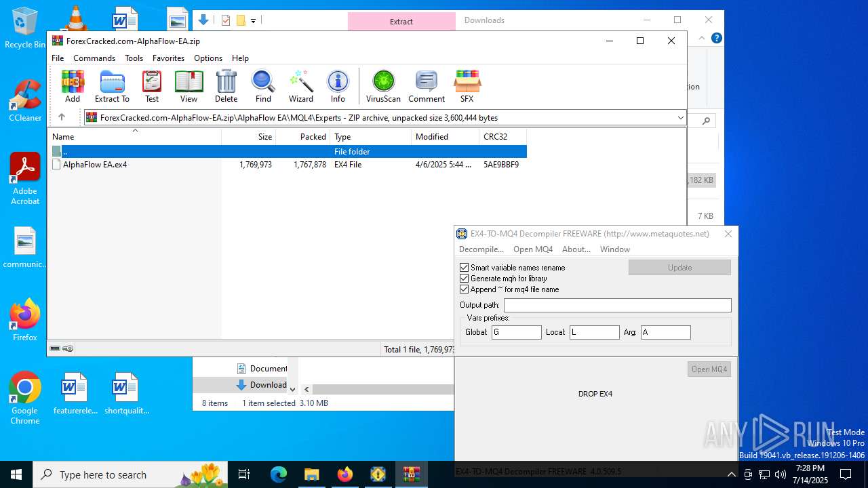
Task: Switch to WinRAR taskbar icon
Action: pos(412,474)
